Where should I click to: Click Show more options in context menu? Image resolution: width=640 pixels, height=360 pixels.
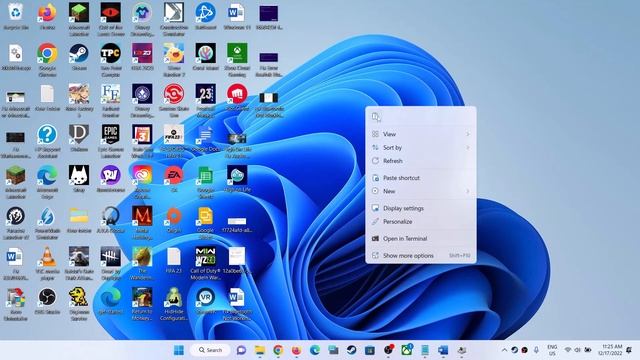tap(420, 256)
